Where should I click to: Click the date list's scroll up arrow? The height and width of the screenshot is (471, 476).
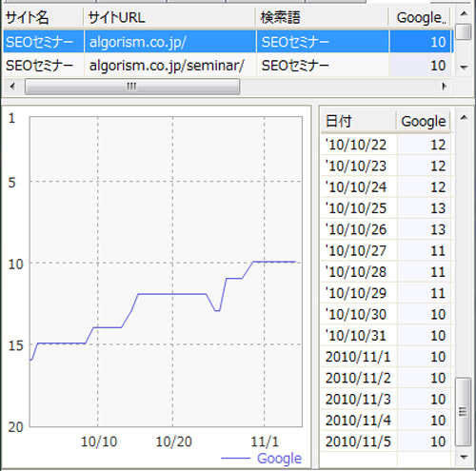pos(464,118)
